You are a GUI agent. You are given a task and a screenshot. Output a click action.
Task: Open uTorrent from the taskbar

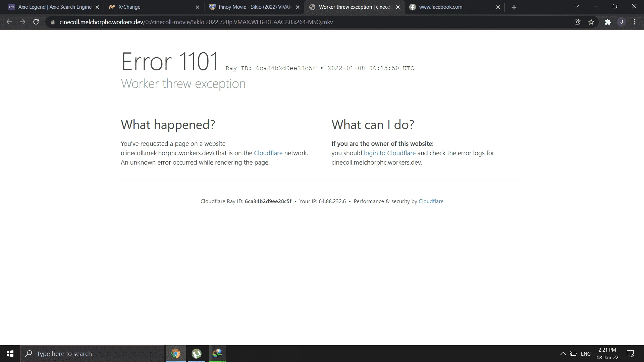coord(197,354)
